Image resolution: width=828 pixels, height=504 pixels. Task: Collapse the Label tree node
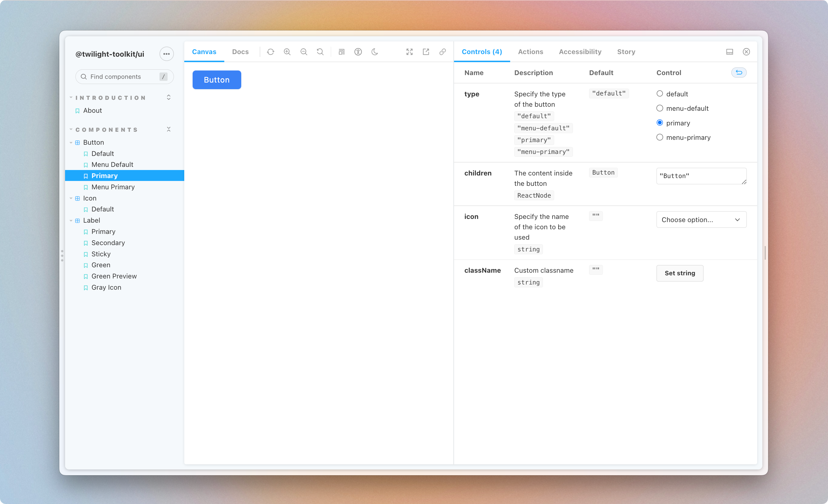(x=71, y=221)
